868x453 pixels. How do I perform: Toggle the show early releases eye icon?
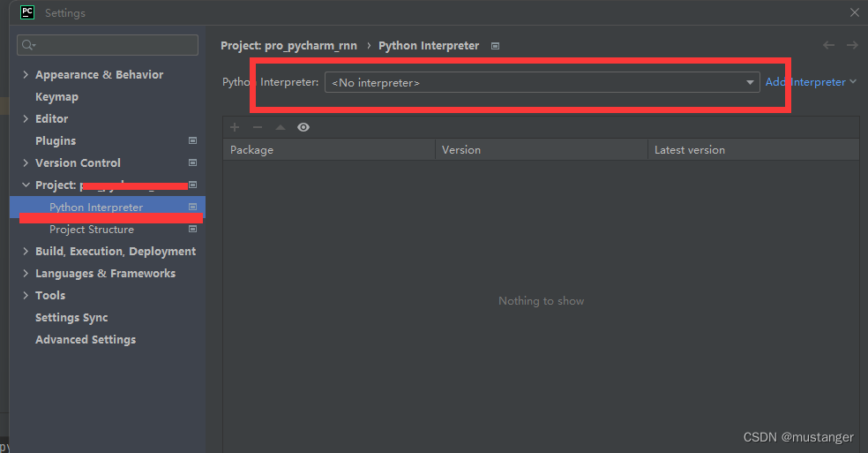(x=303, y=127)
